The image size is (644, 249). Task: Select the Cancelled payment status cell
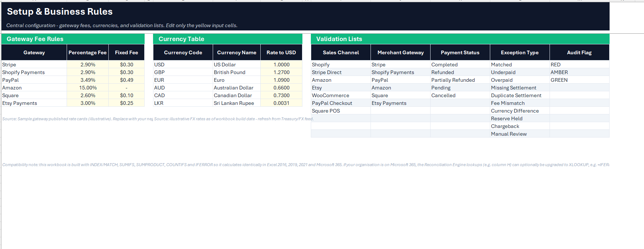460,95
